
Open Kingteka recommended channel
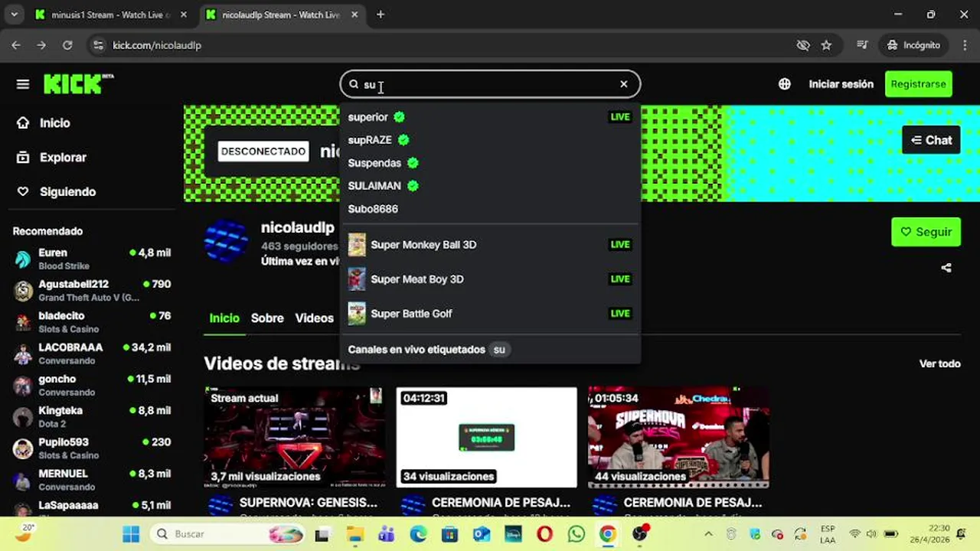coord(92,416)
